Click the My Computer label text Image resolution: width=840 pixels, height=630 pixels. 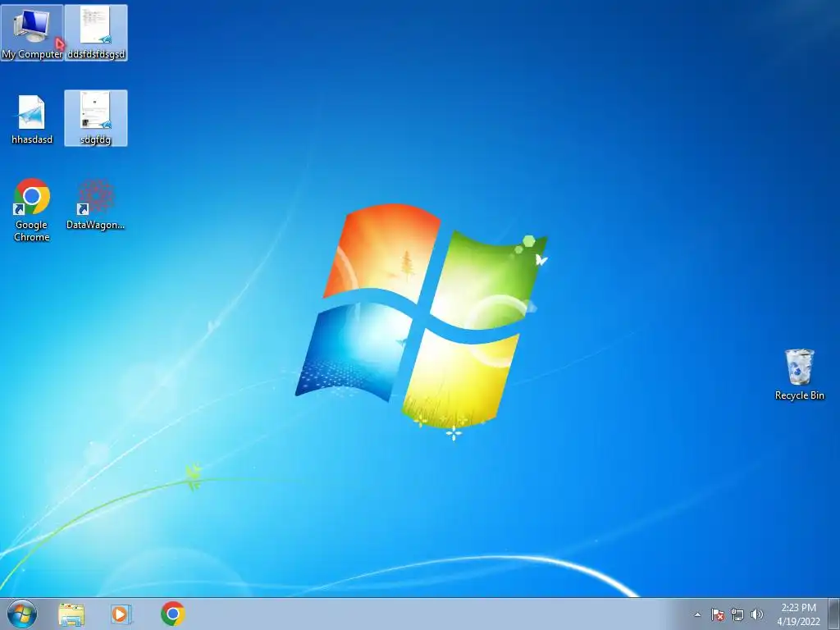coord(32,54)
